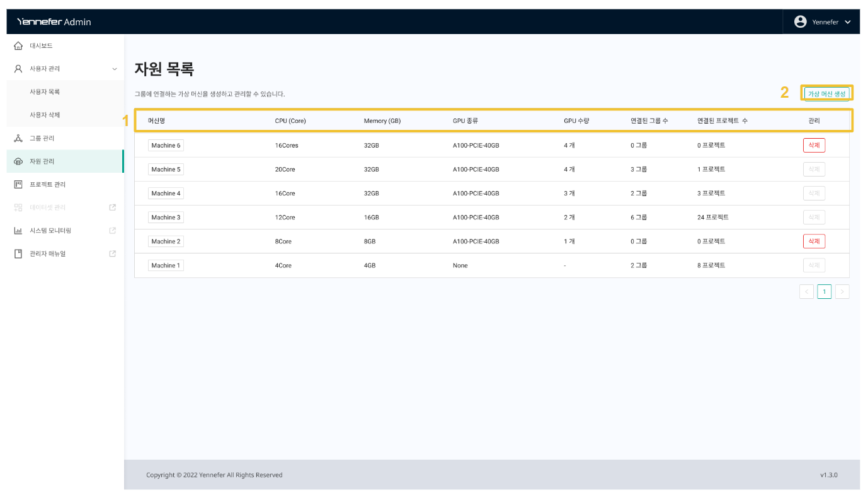Go to next page arrow in pagination
868x500 pixels.
coord(842,291)
